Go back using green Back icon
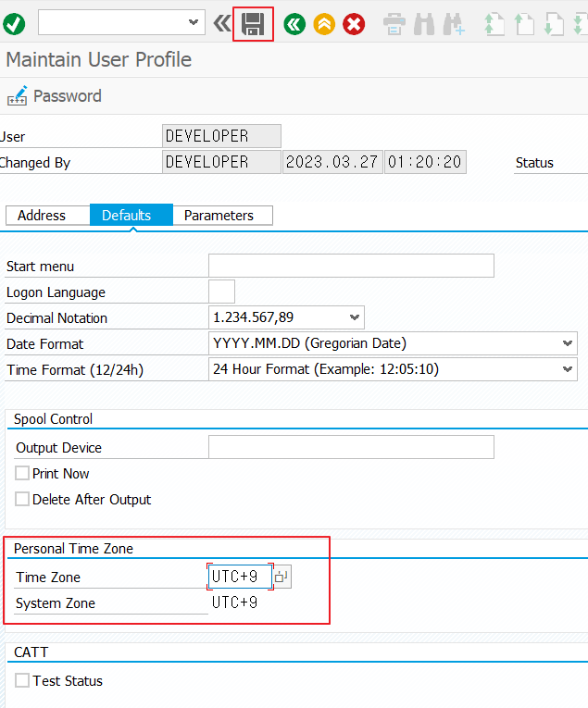 tap(294, 24)
